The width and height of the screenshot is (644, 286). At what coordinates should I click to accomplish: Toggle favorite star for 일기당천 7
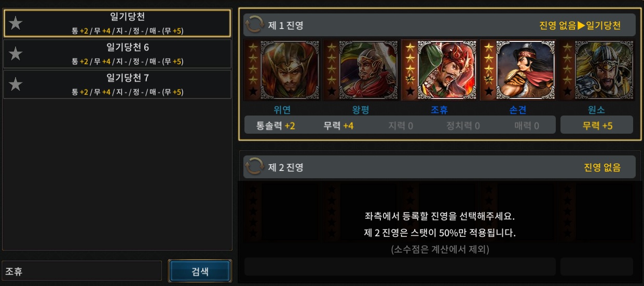click(x=16, y=84)
